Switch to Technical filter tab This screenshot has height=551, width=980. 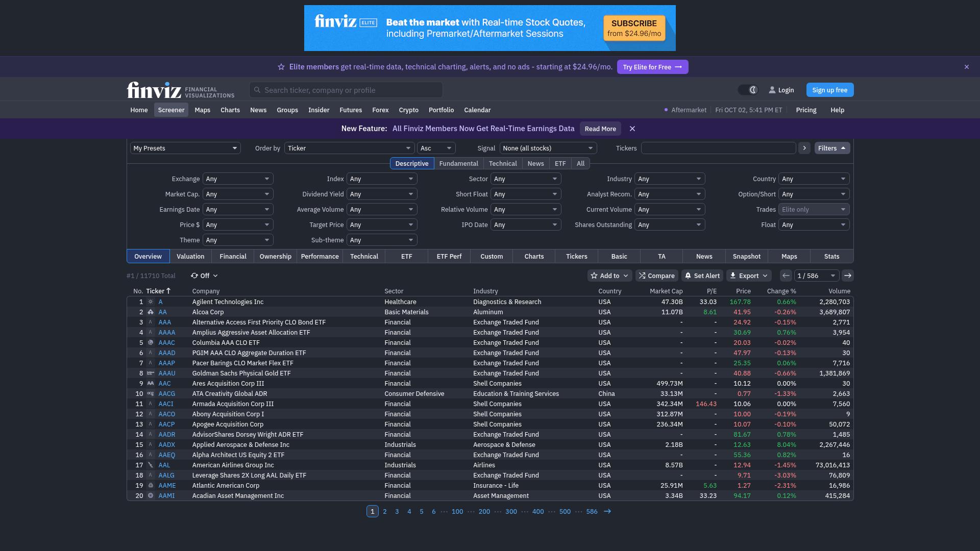click(503, 163)
